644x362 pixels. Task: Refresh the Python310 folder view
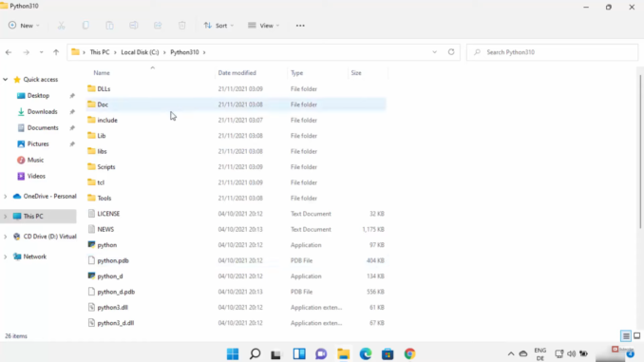pos(451,52)
